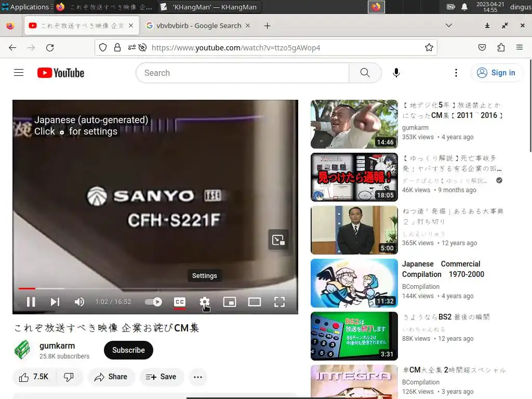532x399 pixels.
Task: Open the 14:46 video thumbnail
Action: (354, 124)
